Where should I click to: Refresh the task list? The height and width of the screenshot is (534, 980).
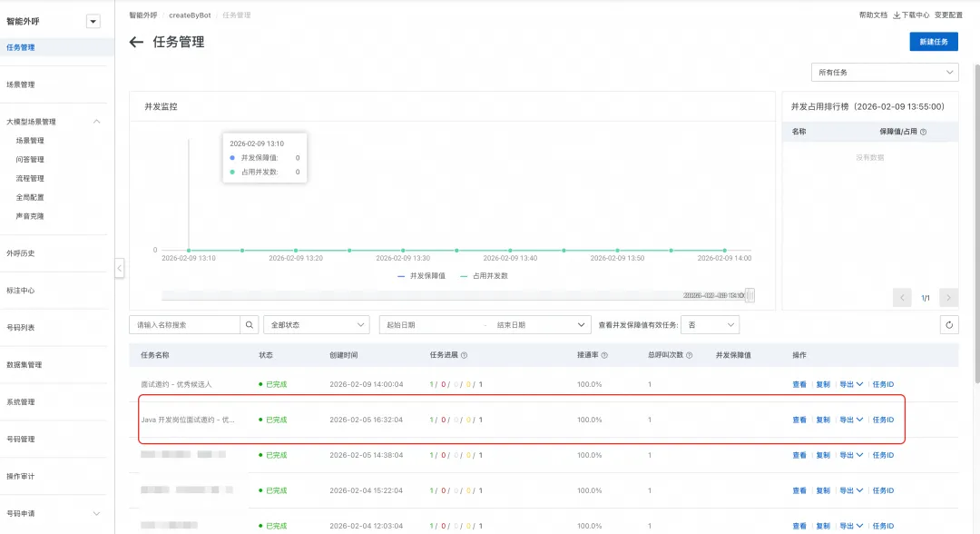point(949,325)
